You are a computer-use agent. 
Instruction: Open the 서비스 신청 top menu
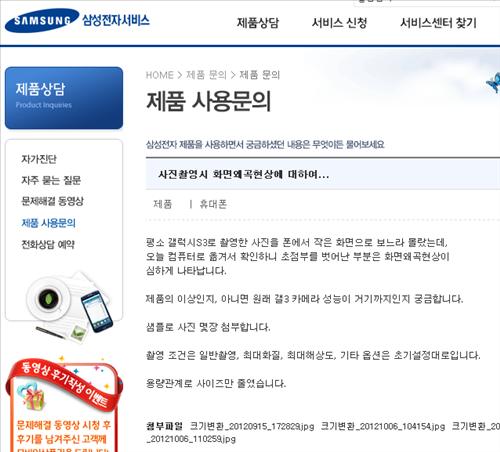point(339,23)
